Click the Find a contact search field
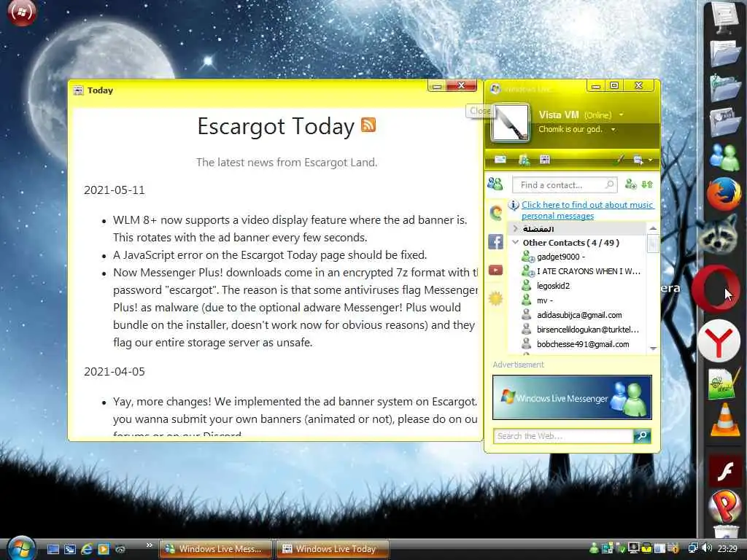Viewport: 747px width, 560px height. (564, 184)
